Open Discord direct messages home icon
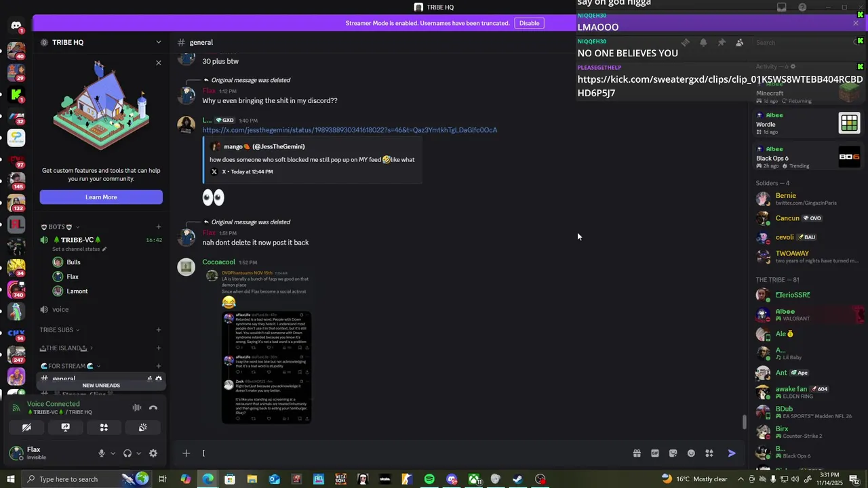Viewport: 868px width, 488px height. tap(16, 26)
